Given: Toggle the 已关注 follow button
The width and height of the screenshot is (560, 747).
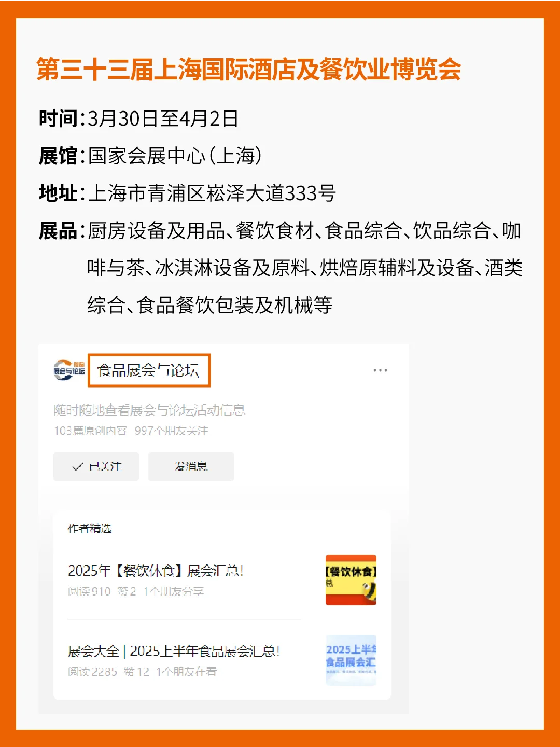Looking at the screenshot, I should point(96,466).
